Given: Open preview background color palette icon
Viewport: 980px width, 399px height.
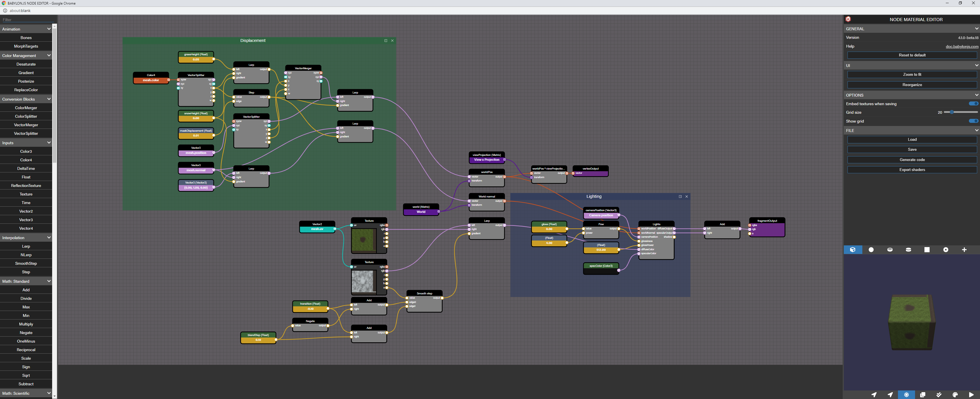Looking at the screenshot, I should pos(955,395).
